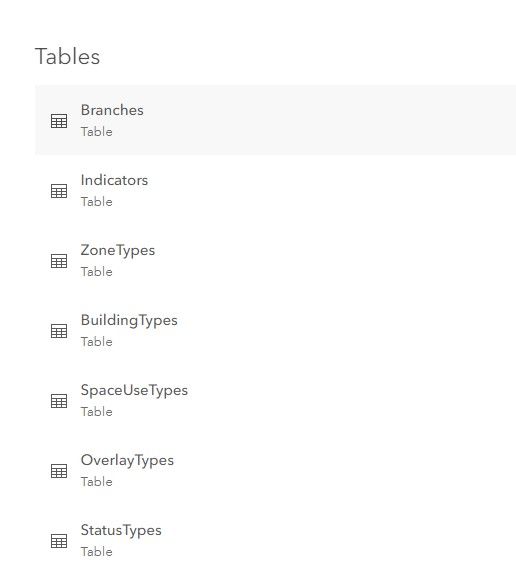Click the table icon beside ZoneTypes
The height and width of the screenshot is (576, 516).
click(x=59, y=261)
